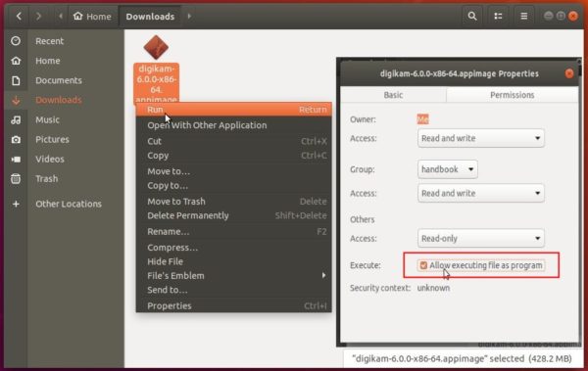The height and width of the screenshot is (371, 588).
Task: Open the Others access Read-only dropdown
Action: [481, 238]
